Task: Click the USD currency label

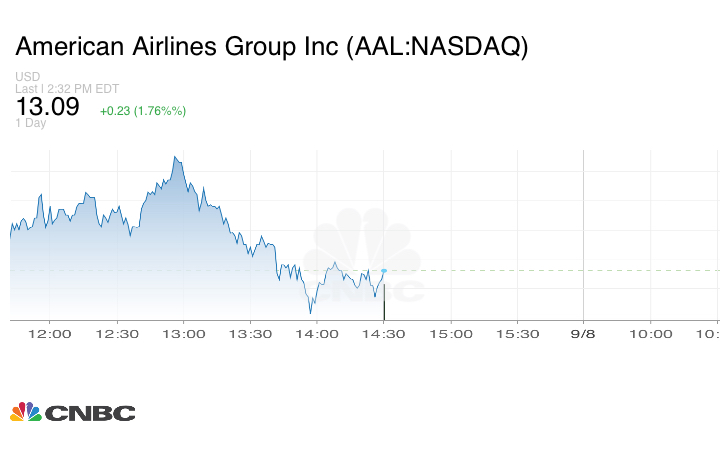Action: point(28,77)
